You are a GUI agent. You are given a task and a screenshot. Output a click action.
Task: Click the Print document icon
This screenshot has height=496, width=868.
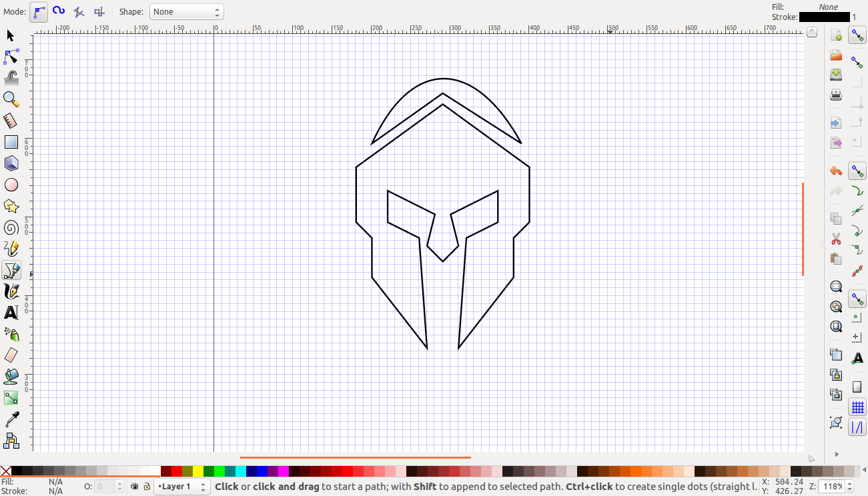point(835,95)
